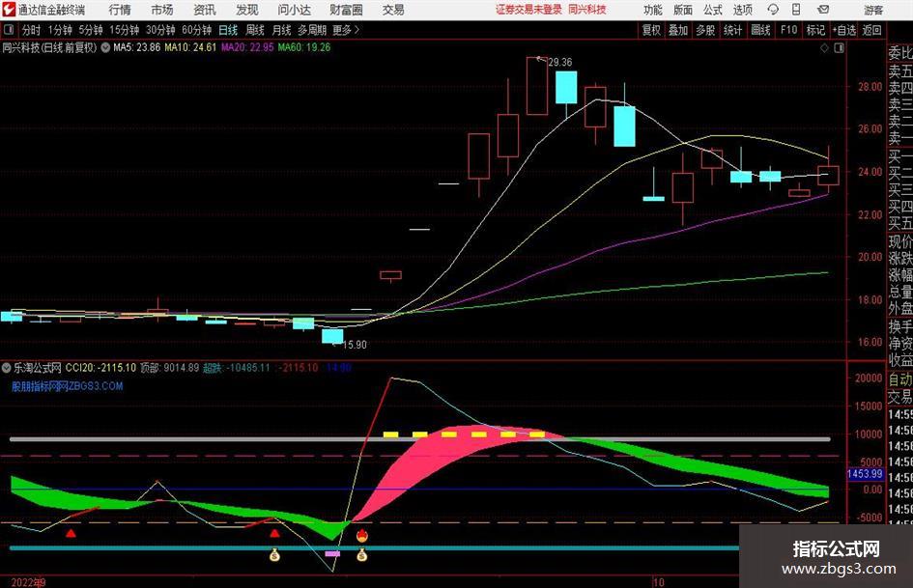Toggle the right info panel icon near diamond
This screenshot has width=913, height=588.
[x=839, y=48]
